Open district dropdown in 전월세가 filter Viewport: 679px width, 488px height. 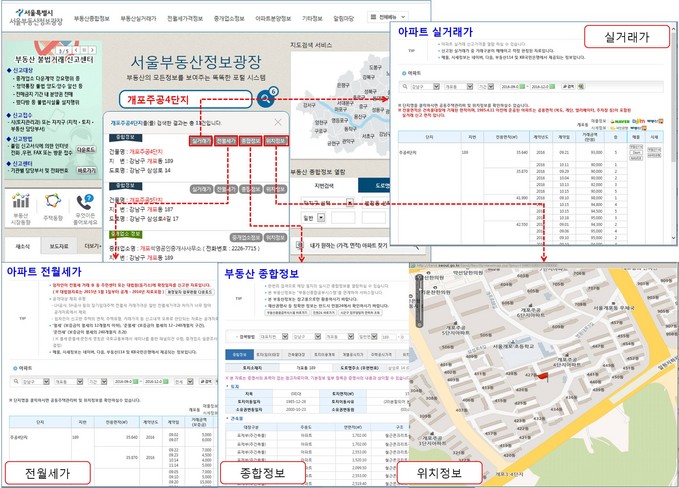click(36, 381)
